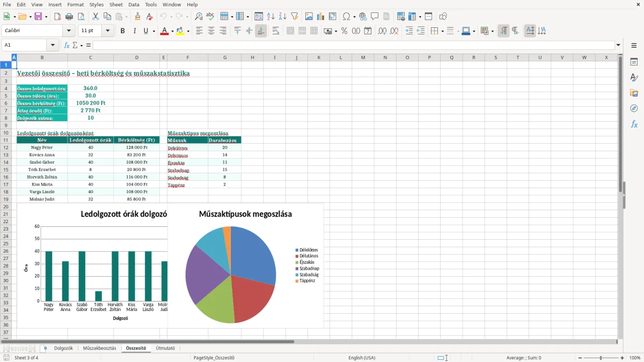Viewport: 644px width, 362px height.
Task: Click the Draw Functions shapes icon
Action: (x=443, y=17)
